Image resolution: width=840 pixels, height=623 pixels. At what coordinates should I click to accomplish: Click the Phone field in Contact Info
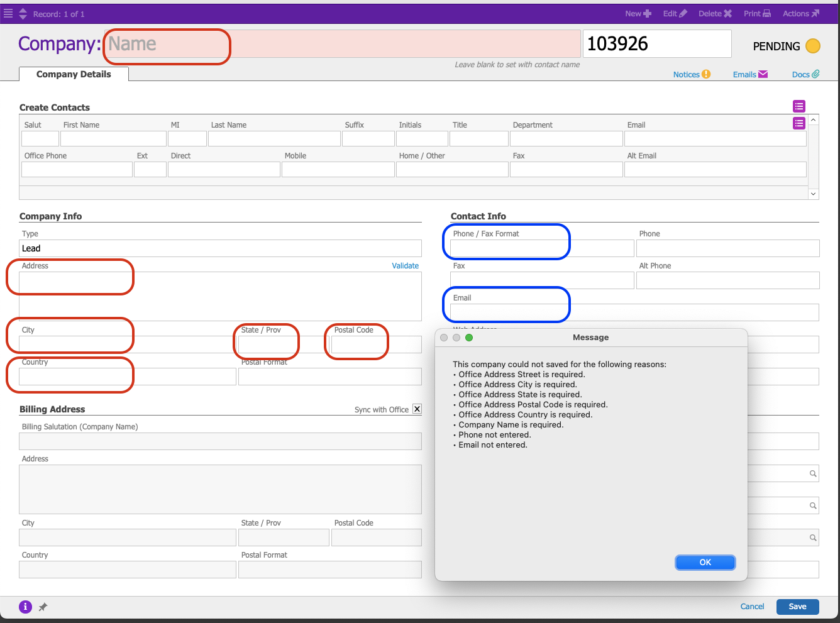click(x=728, y=248)
